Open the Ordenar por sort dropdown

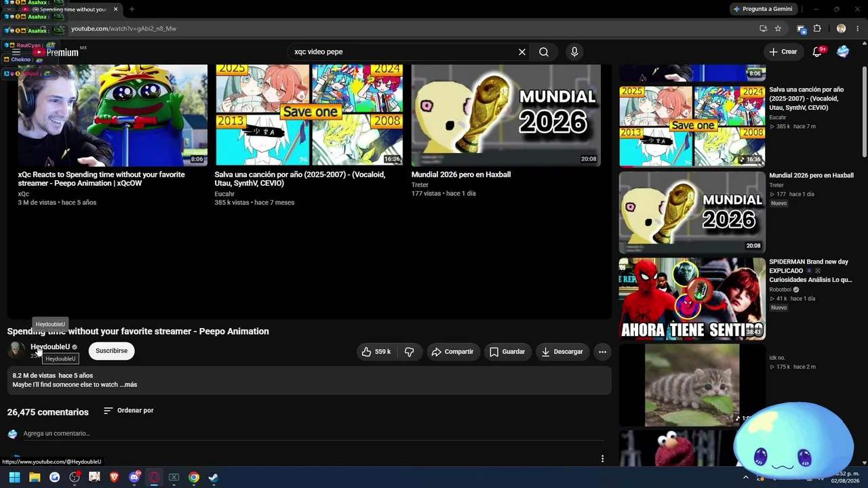point(129,411)
